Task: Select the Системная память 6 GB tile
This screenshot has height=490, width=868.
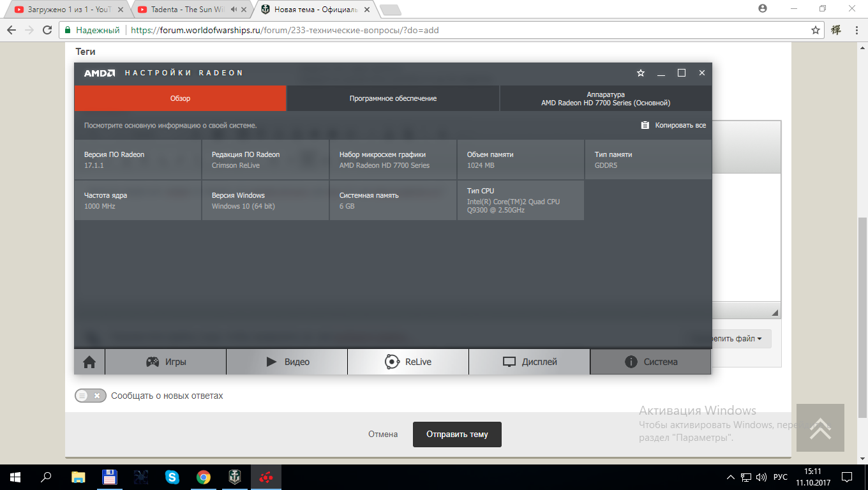Action: click(x=393, y=200)
